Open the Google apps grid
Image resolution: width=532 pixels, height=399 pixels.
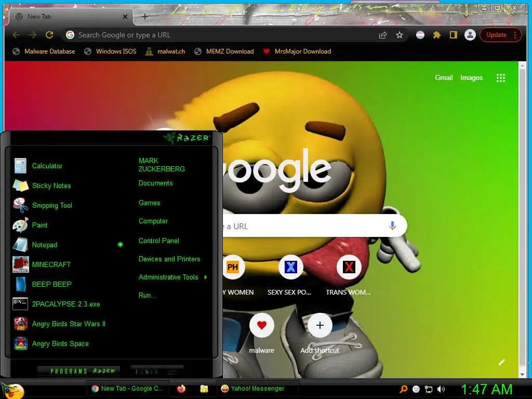click(501, 78)
